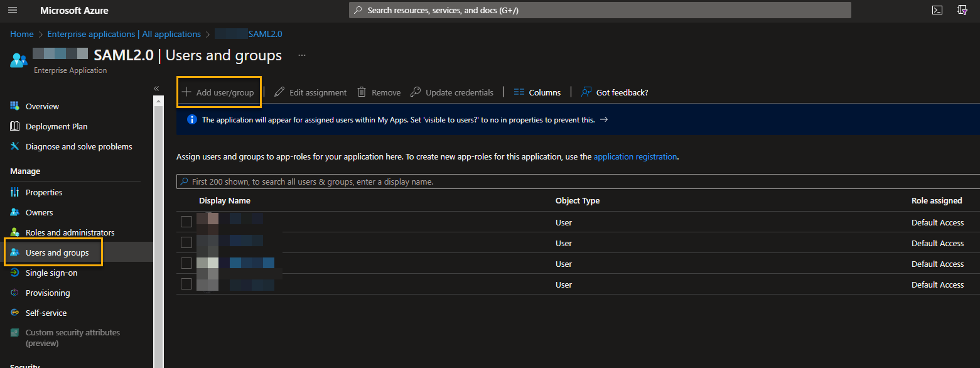980x368 pixels.
Task: Click the Update credentials key icon
Action: click(x=416, y=92)
